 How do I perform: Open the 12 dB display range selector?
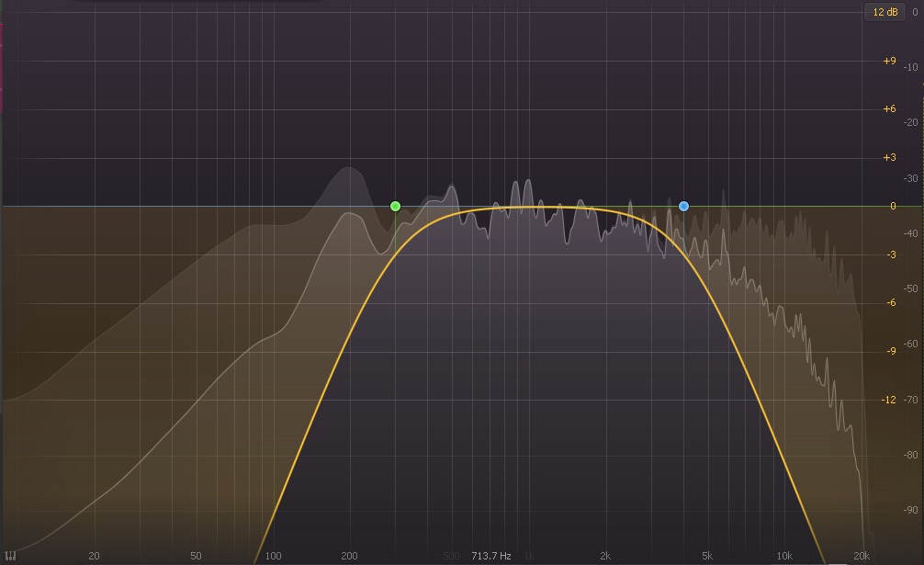[x=885, y=12]
